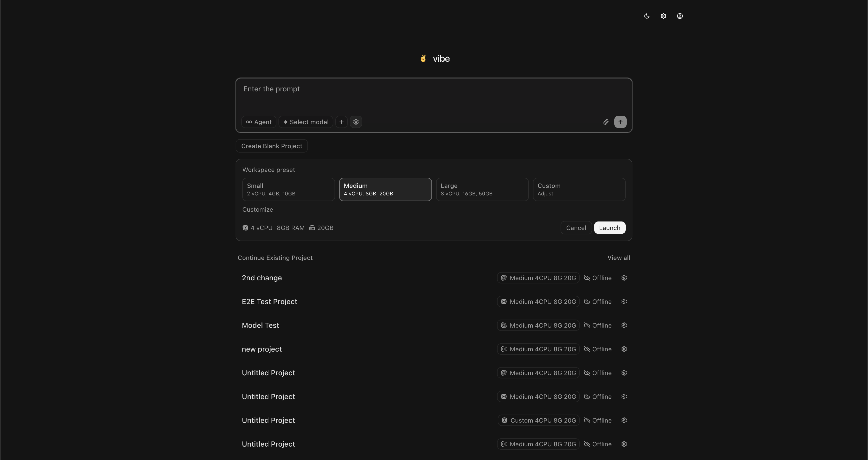Open the new project entry
The image size is (868, 460).
(x=262, y=349)
